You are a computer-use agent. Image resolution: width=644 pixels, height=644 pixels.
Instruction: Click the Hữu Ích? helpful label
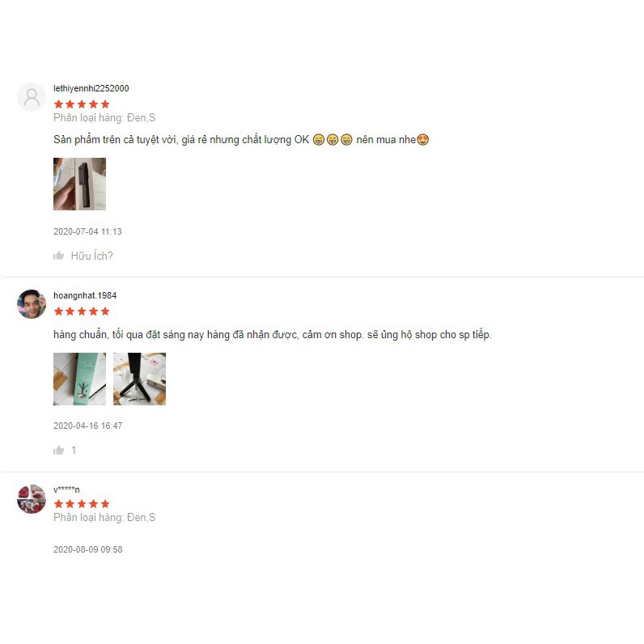91,256
